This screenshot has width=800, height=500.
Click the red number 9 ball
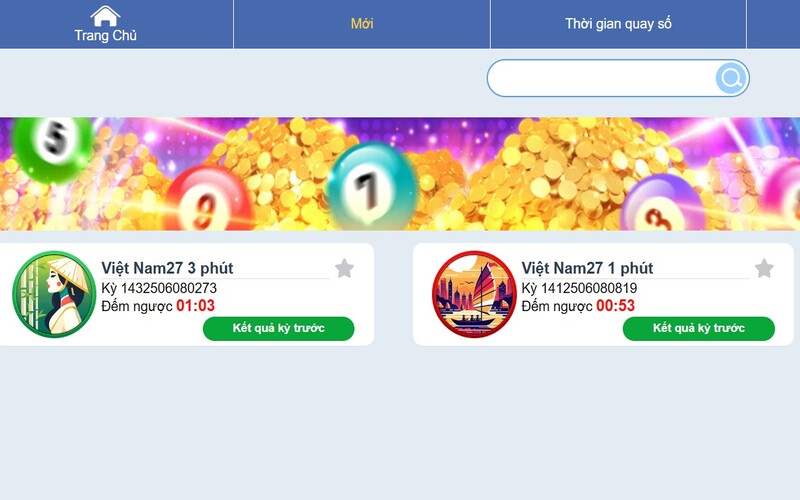tap(208, 200)
